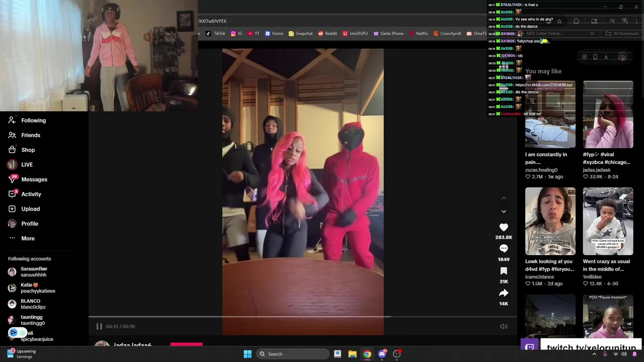This screenshot has width=644, height=362.
Task: Open the 'I am constantly in pain' thumbnail
Action: [x=550, y=115]
